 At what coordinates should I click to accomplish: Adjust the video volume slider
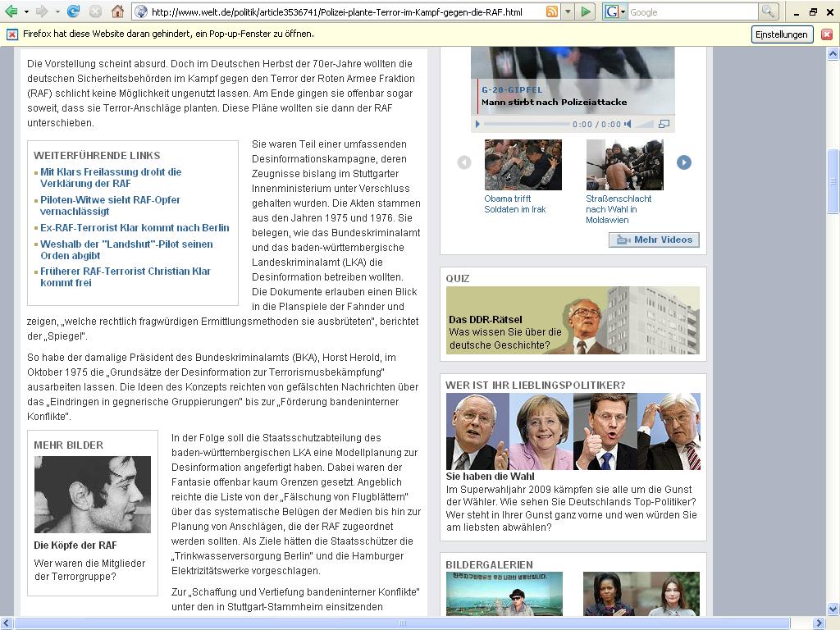(645, 125)
